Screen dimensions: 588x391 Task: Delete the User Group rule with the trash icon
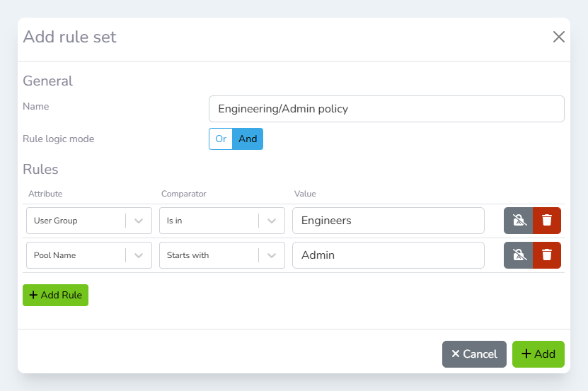[547, 221]
